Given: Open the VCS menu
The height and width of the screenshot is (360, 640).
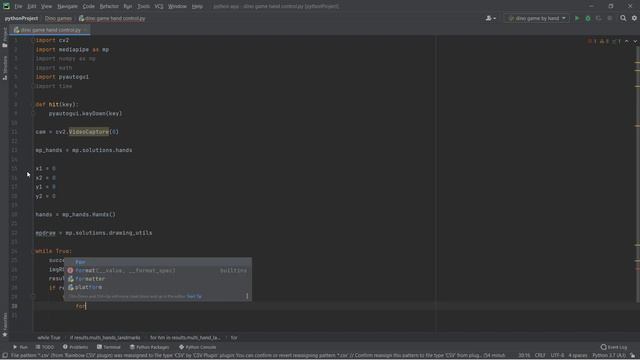Looking at the screenshot, I should (159, 7).
